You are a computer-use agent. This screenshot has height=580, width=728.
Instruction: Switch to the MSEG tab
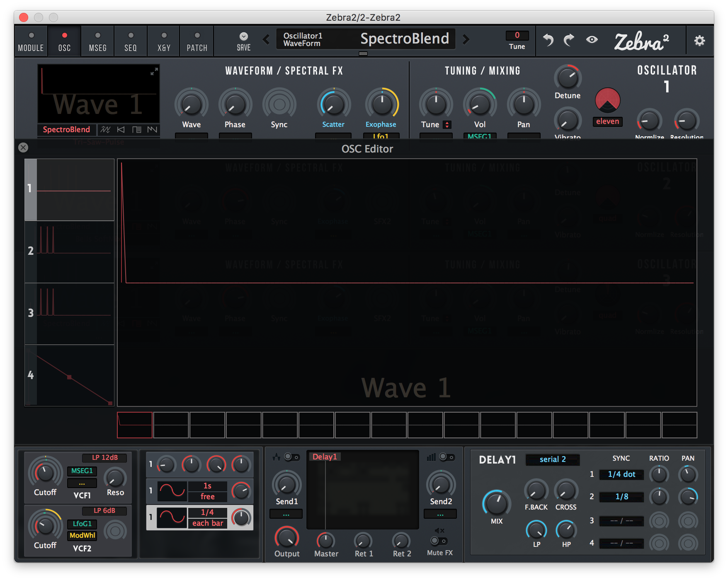tap(97, 41)
